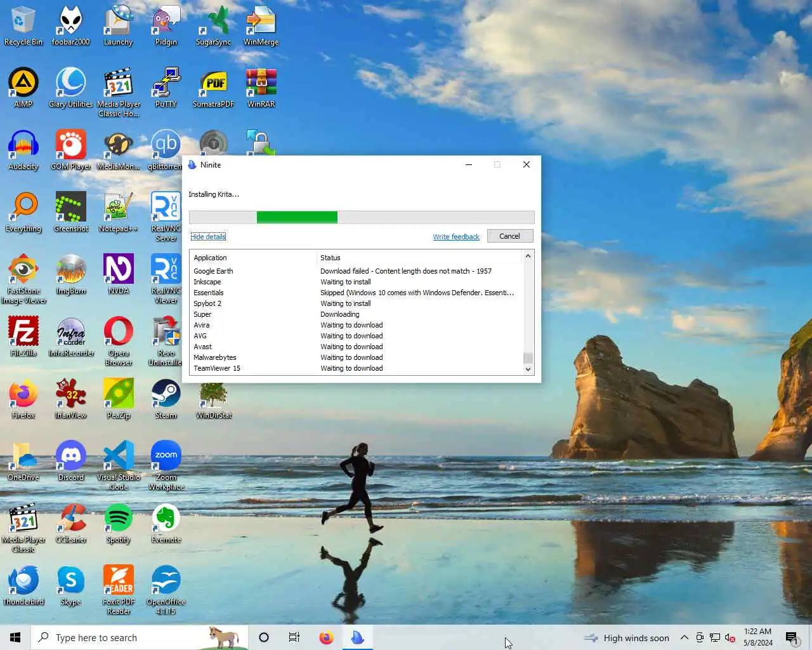Click the details list scrollbar down arrow
This screenshot has width=812, height=650.
click(528, 369)
